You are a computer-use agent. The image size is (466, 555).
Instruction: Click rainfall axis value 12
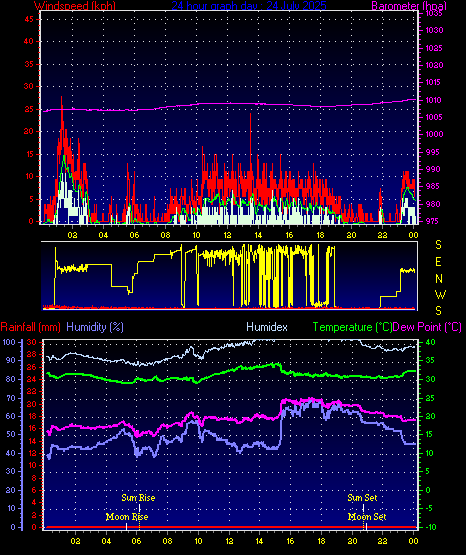(32, 453)
